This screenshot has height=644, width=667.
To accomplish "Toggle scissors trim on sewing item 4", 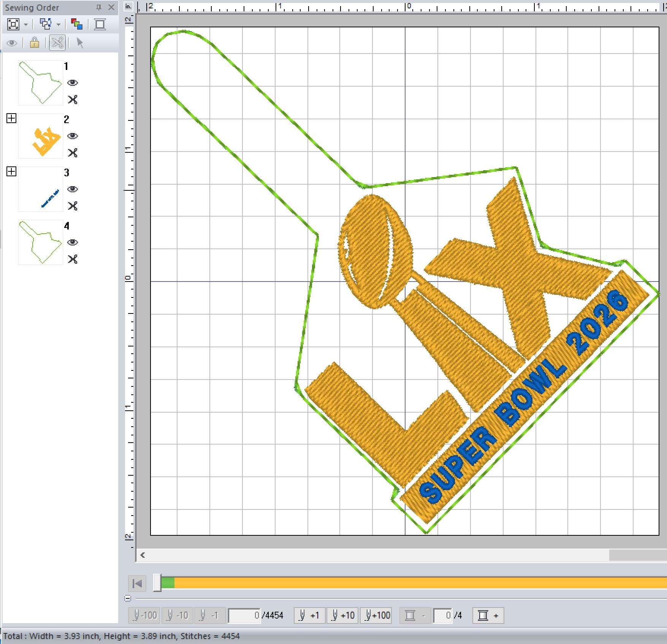I will 73,259.
